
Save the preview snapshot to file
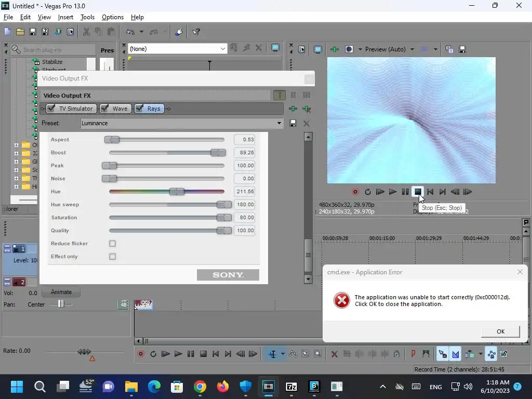tap(462, 49)
